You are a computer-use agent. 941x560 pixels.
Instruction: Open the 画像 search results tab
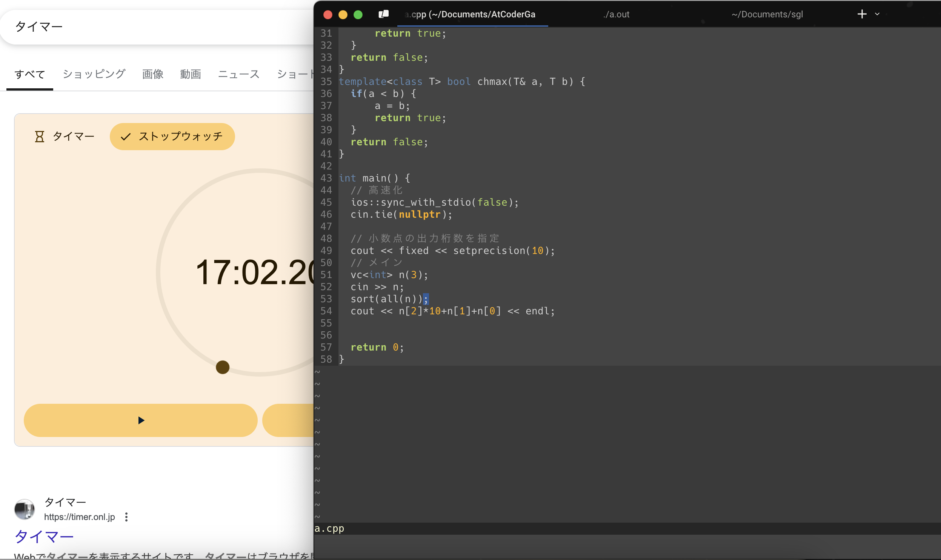coord(153,74)
